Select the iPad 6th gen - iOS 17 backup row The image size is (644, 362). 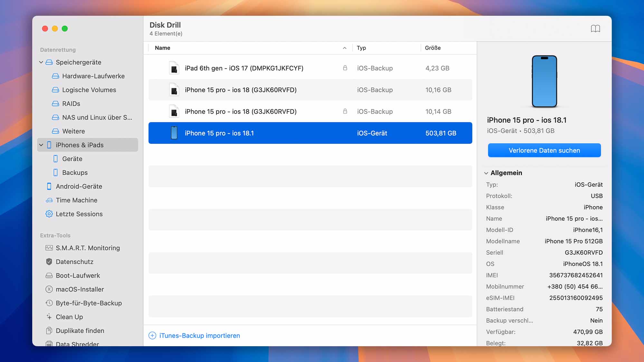(310, 68)
